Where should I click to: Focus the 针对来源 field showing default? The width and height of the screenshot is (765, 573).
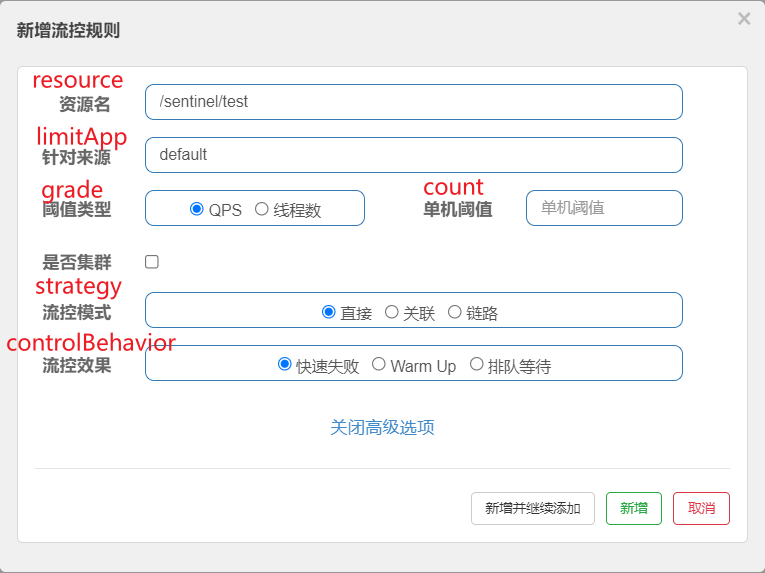click(414, 155)
